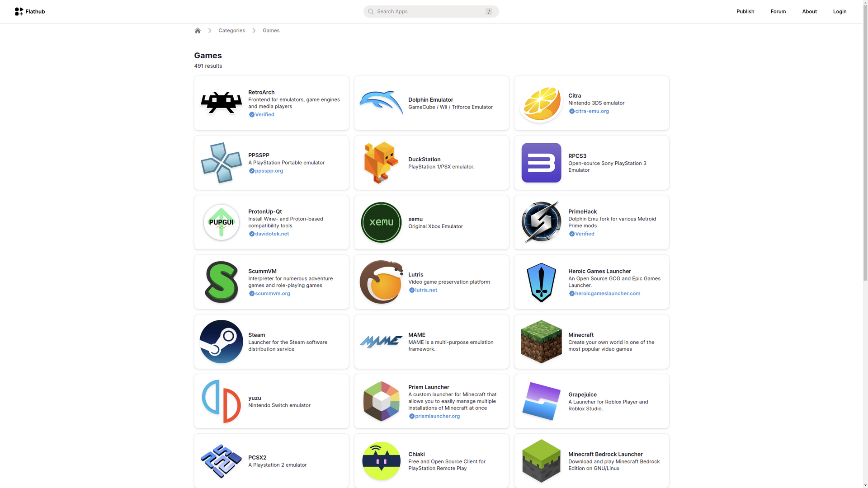This screenshot has height=488, width=868.
Task: Click the purple RPCS3 icon
Action: click(x=541, y=163)
